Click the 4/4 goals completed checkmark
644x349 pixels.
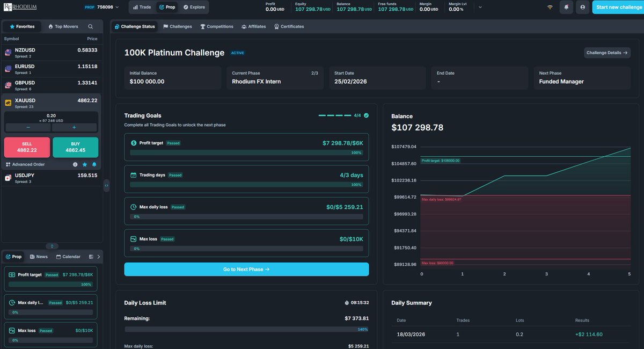(366, 115)
